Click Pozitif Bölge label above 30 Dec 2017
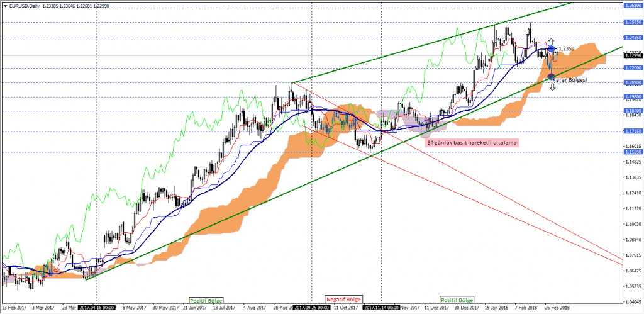 pos(457,300)
